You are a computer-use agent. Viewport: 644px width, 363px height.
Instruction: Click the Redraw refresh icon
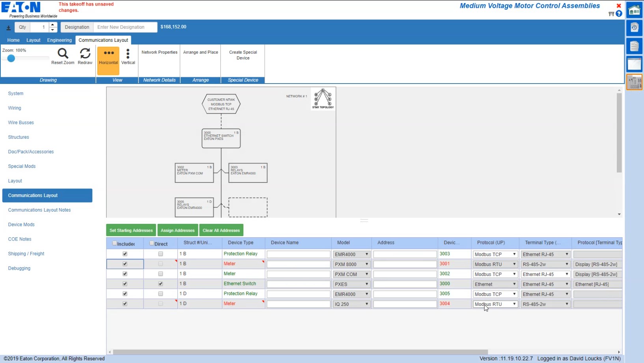coord(85,53)
